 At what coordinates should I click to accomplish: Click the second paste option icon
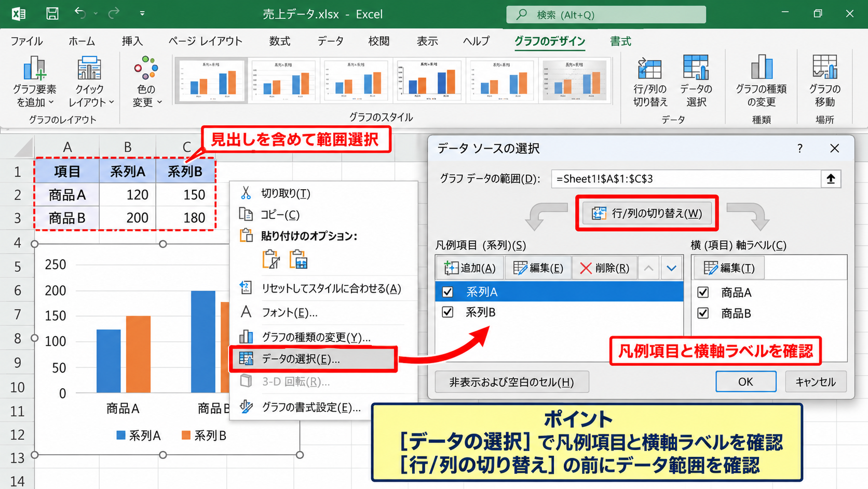coord(299,259)
